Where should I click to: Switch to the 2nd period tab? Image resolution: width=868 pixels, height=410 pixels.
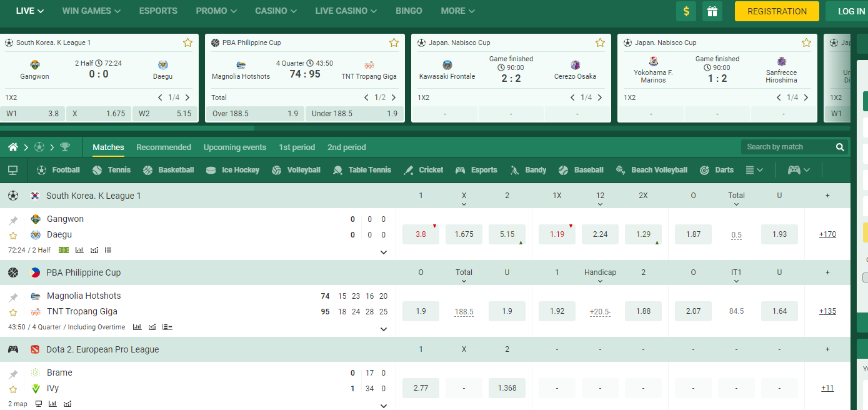click(347, 147)
